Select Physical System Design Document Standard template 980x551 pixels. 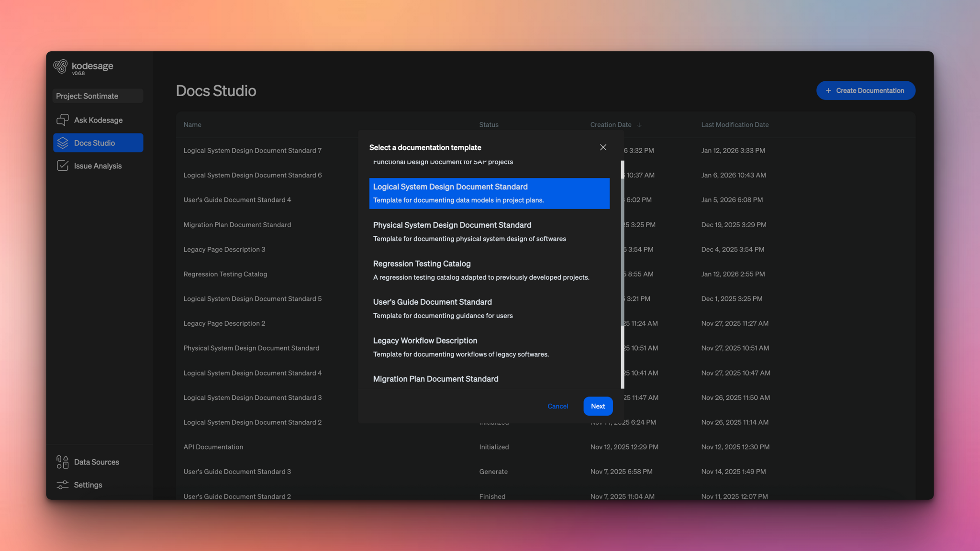(489, 231)
